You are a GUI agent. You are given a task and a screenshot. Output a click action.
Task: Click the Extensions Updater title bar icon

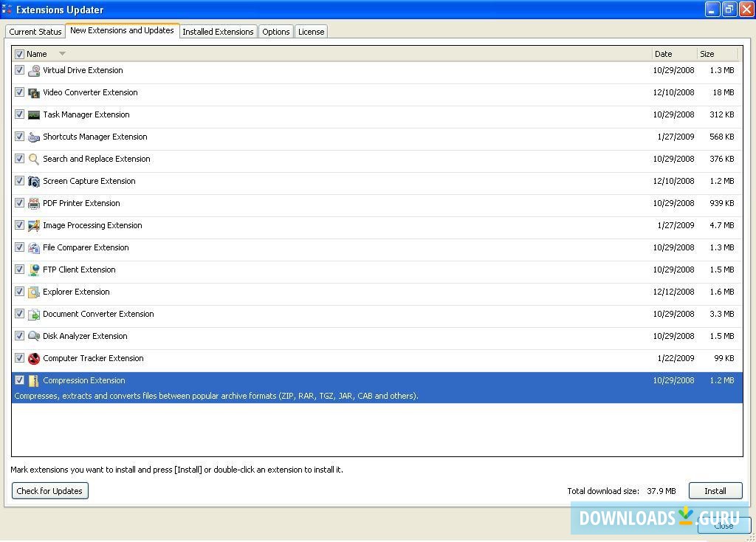tap(7, 10)
